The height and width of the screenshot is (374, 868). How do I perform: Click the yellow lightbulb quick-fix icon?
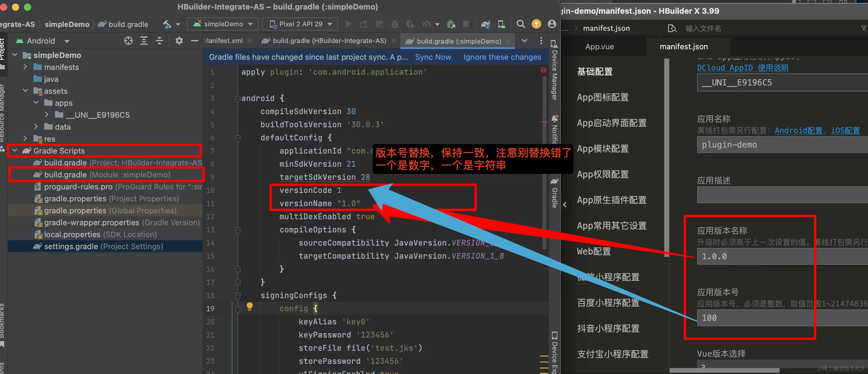pyautogui.click(x=249, y=306)
